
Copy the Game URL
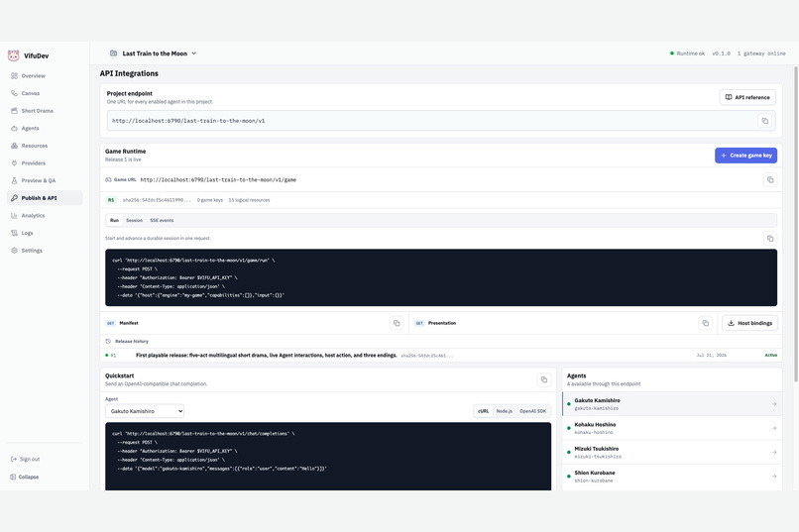pos(770,179)
